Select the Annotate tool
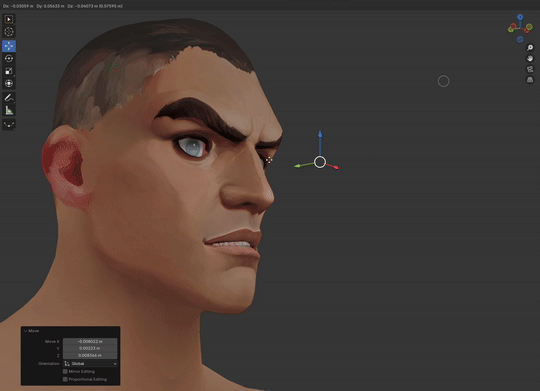Image resolution: width=540 pixels, height=391 pixels. click(x=9, y=98)
